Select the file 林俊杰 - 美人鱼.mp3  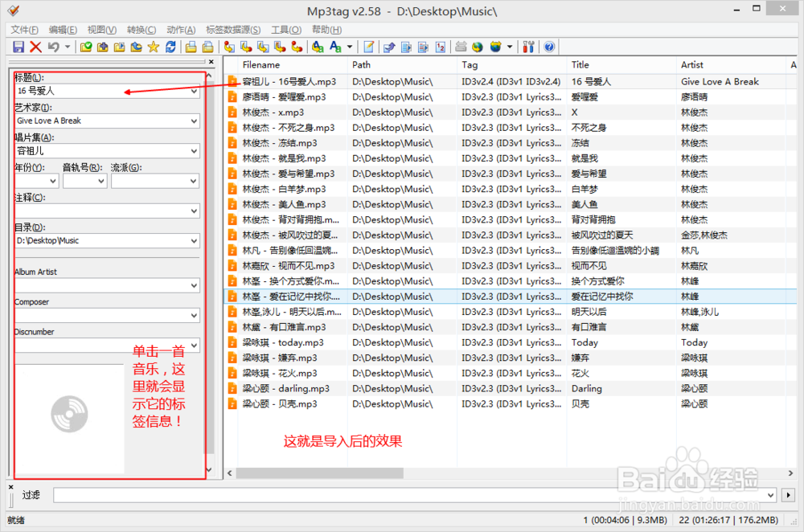coord(284,204)
